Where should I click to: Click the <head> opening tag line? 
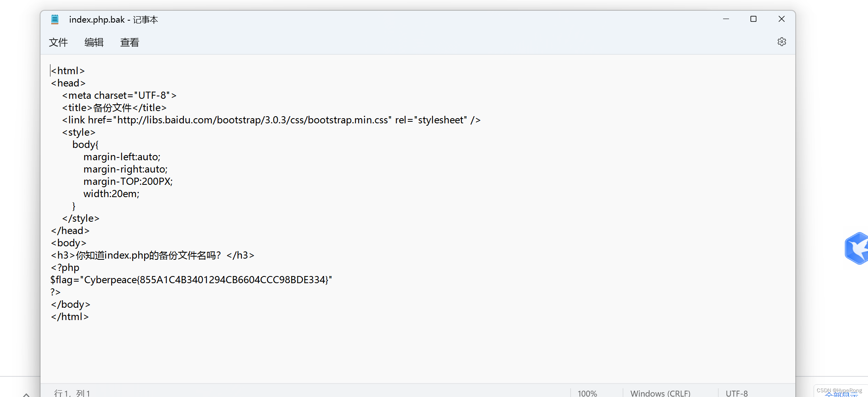[68, 83]
